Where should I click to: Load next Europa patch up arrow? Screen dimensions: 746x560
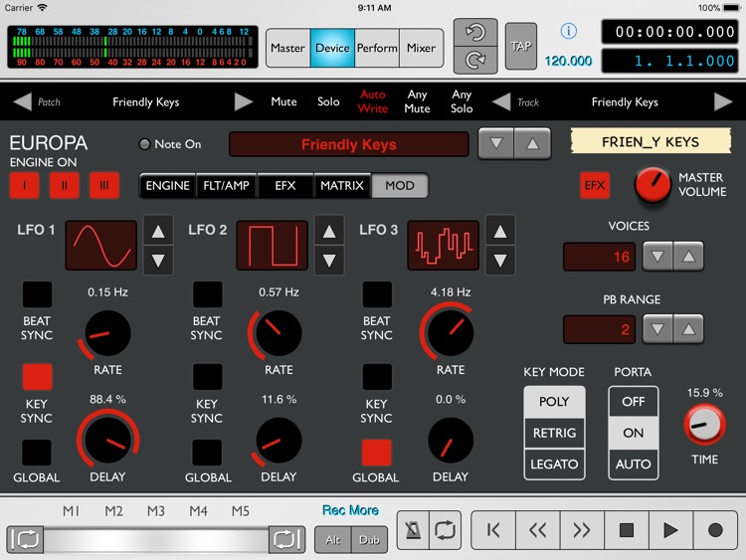(533, 143)
